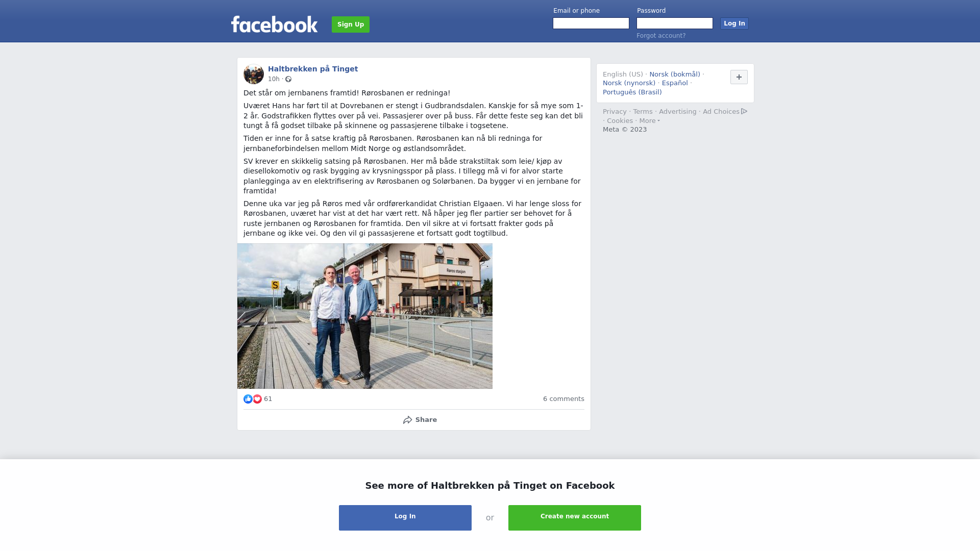
Task: Click the red Love reaction icon
Action: pyautogui.click(x=257, y=399)
